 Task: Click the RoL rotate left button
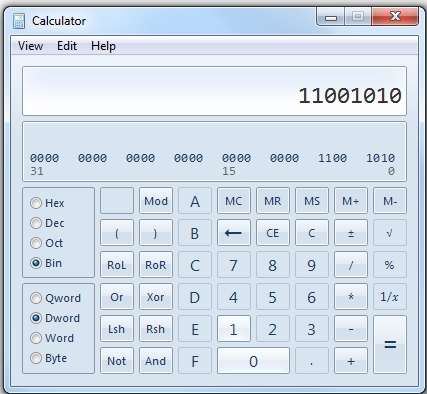coord(117,265)
